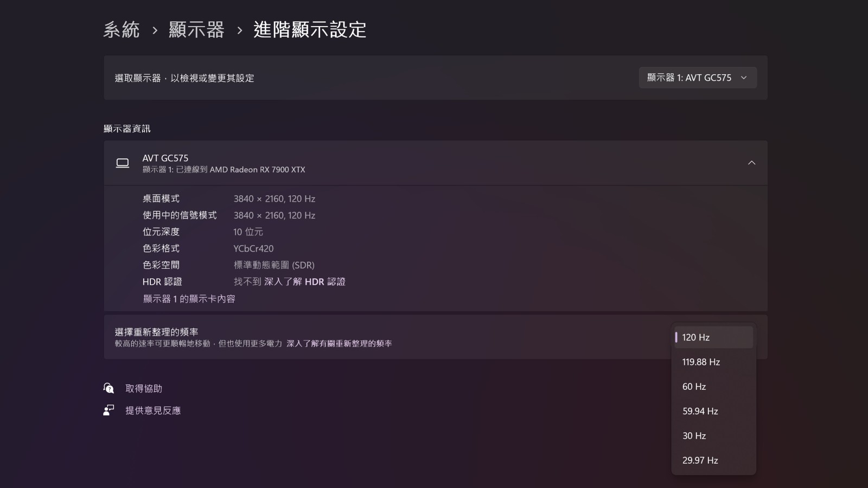Image resolution: width=868 pixels, height=488 pixels.
Task: Select 120 Hz refresh rate
Action: pyautogui.click(x=713, y=337)
